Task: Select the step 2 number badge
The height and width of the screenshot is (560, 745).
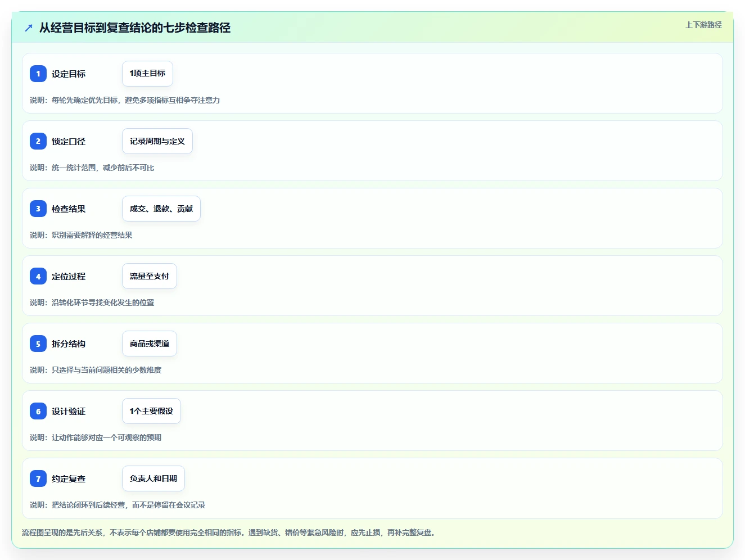Action: click(38, 141)
